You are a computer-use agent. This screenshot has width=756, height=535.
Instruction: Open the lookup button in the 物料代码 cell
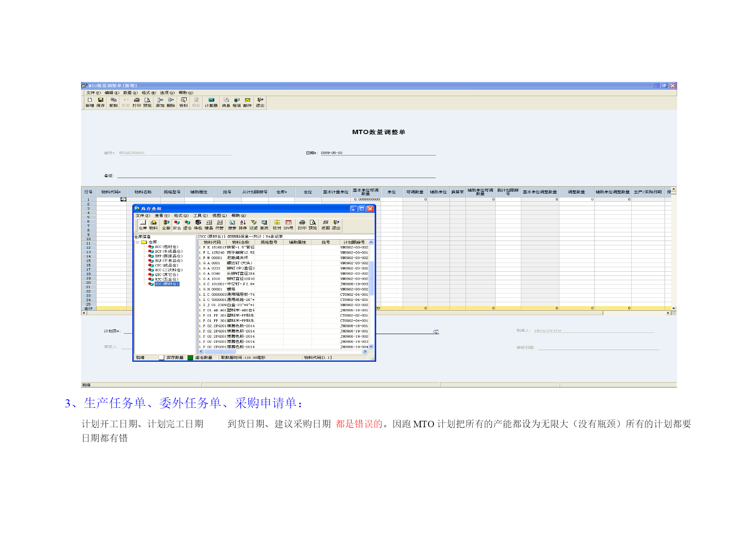tap(123, 199)
